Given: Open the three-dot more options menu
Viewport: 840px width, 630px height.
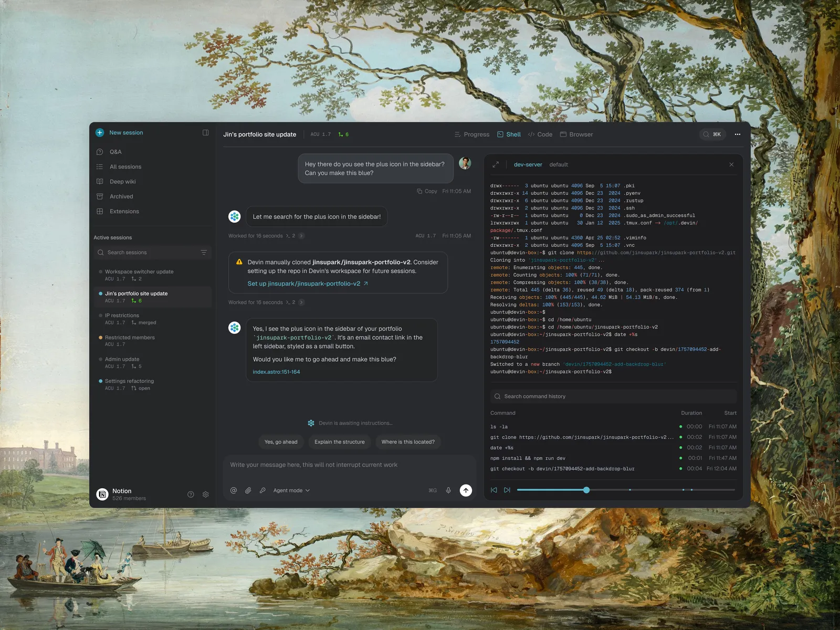Looking at the screenshot, I should pos(738,134).
